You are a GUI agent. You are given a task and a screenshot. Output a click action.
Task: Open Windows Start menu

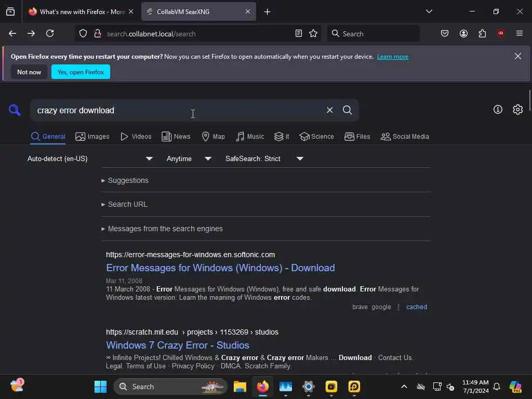pos(100,387)
